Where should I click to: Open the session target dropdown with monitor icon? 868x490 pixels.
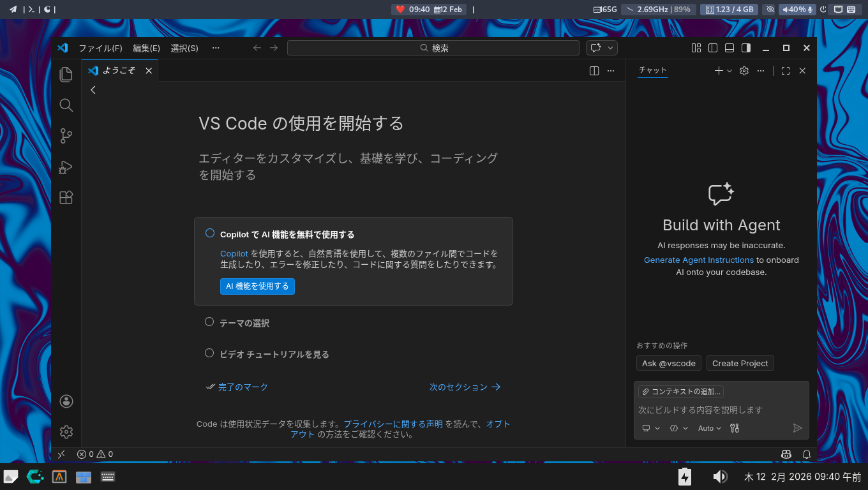[651, 428]
